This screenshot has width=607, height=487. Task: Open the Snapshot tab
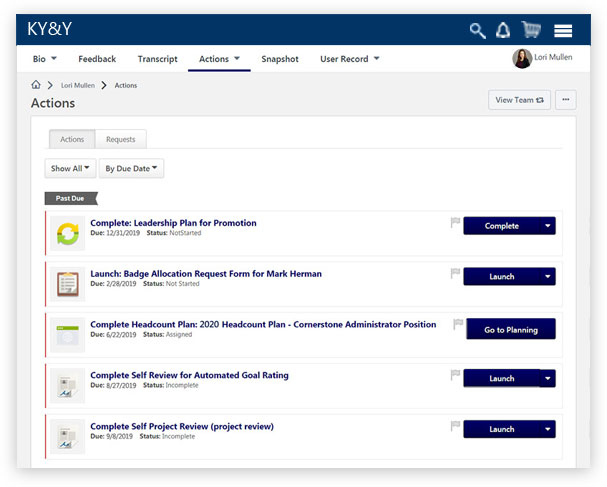pyautogui.click(x=280, y=59)
